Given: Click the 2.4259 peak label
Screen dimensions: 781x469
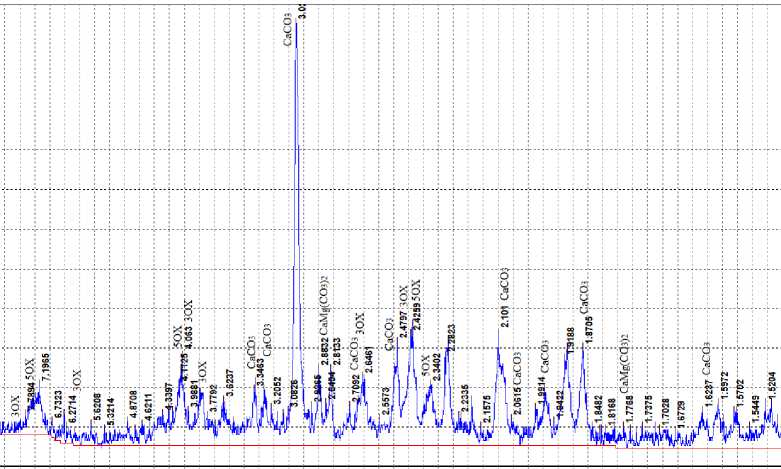Looking at the screenshot, I should tap(417, 316).
